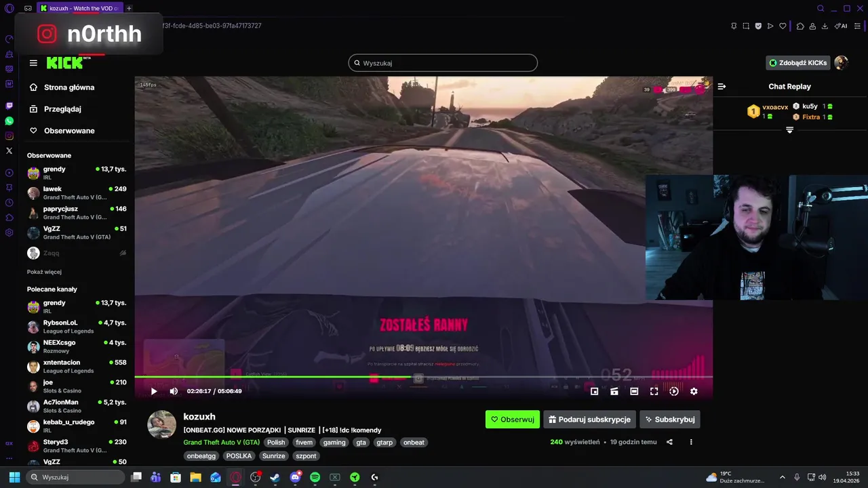Open history clock in Opera sidebar

(9, 203)
